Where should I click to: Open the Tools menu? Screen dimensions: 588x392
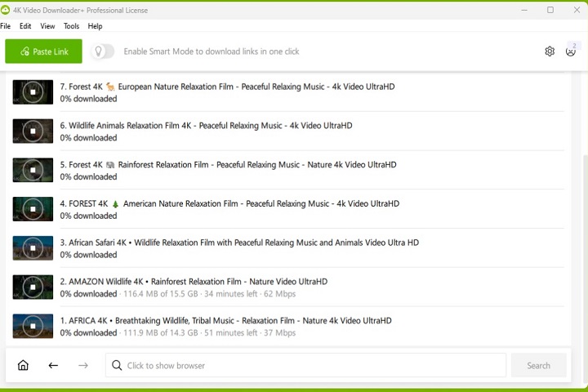coord(71,26)
